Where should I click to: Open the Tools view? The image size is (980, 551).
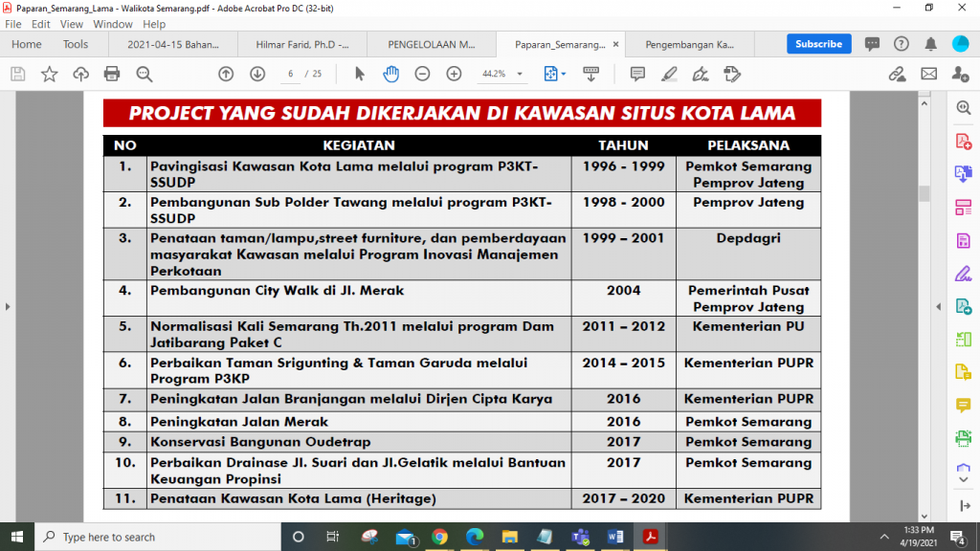[76, 44]
